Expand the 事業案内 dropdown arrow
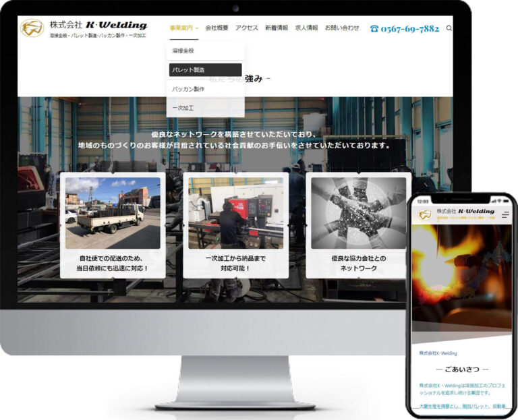The image size is (518, 420). pos(197,28)
